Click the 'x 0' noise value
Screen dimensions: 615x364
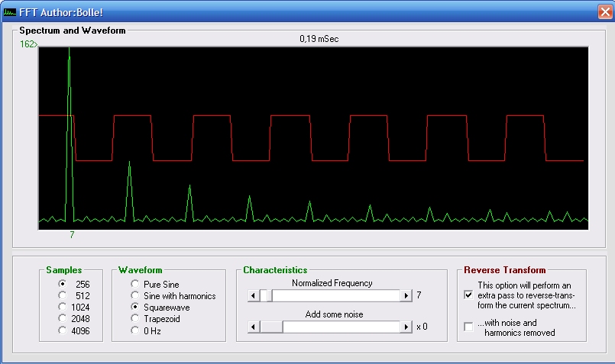422,327
